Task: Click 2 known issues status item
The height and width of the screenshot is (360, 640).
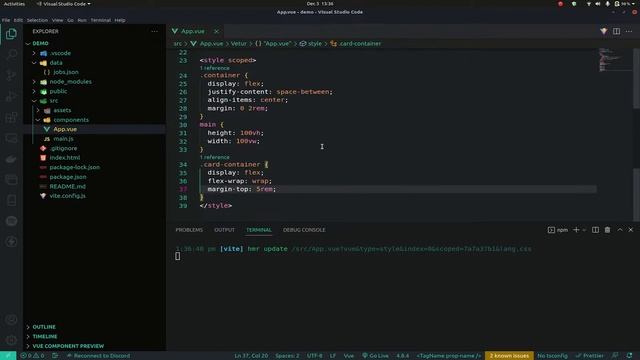Action: pos(509,356)
